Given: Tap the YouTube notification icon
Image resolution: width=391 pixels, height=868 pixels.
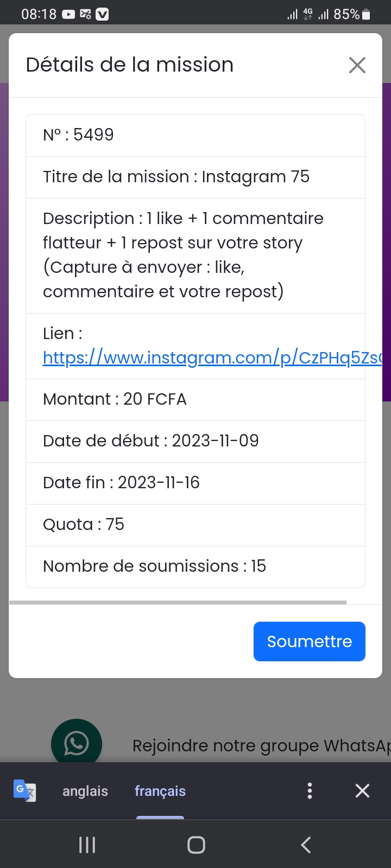Looking at the screenshot, I should [68, 15].
